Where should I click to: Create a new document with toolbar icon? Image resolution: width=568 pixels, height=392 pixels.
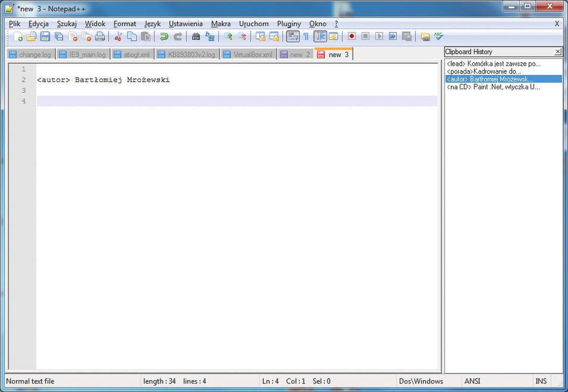tap(18, 36)
